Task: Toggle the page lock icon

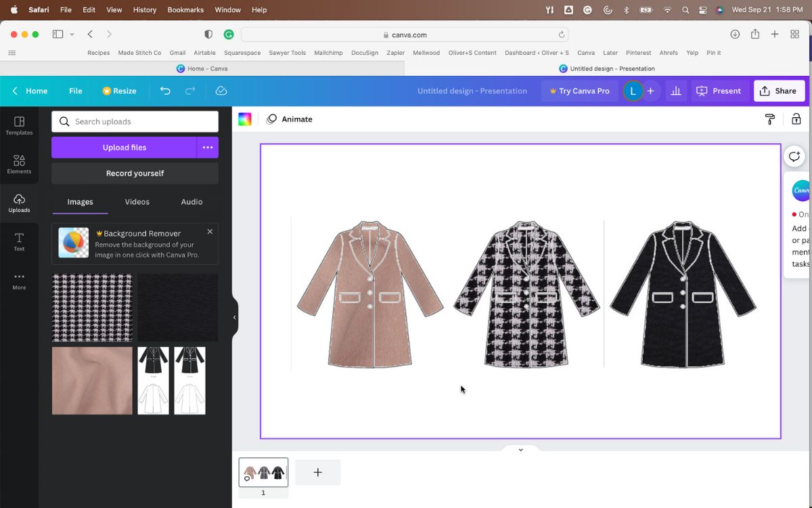Action: tap(796, 119)
